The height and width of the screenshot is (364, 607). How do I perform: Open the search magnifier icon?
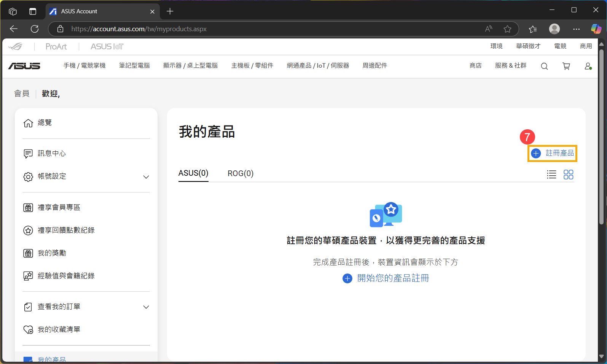pos(545,66)
